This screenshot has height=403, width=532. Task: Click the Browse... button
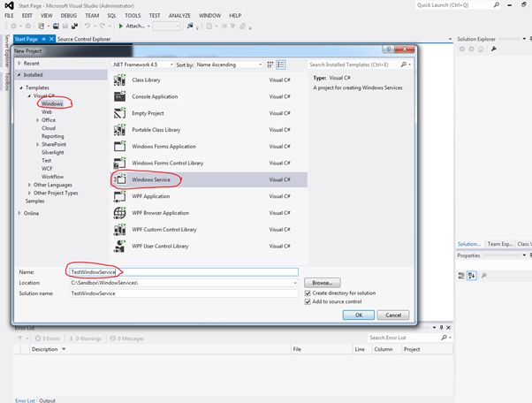(323, 283)
